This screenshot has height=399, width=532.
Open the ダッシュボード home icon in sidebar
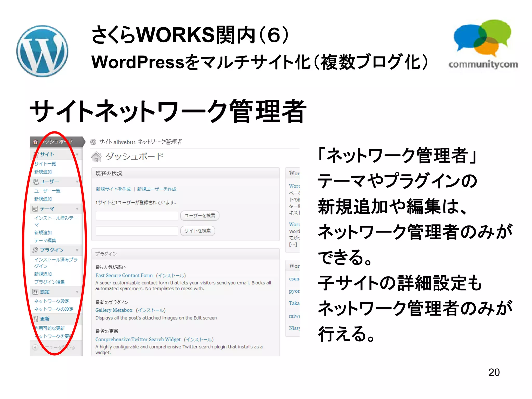(35, 142)
